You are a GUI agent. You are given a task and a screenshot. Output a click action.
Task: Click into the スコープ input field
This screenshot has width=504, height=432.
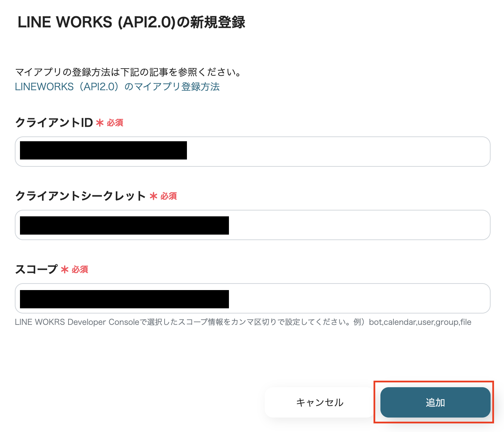[x=253, y=298]
